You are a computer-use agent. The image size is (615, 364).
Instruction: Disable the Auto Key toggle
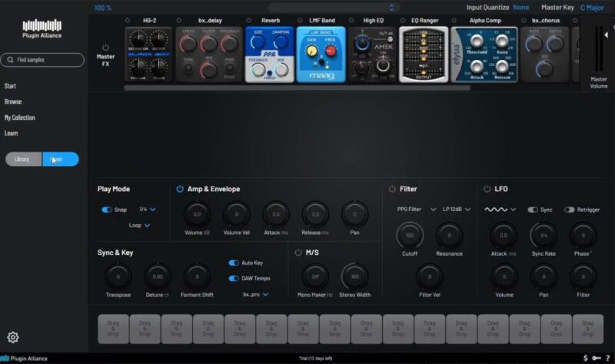pos(234,263)
